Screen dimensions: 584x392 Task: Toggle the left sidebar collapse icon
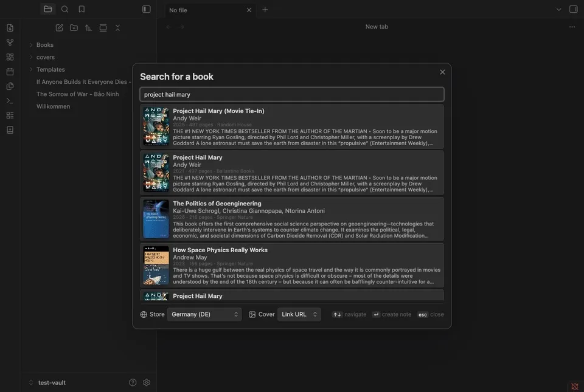(147, 9)
